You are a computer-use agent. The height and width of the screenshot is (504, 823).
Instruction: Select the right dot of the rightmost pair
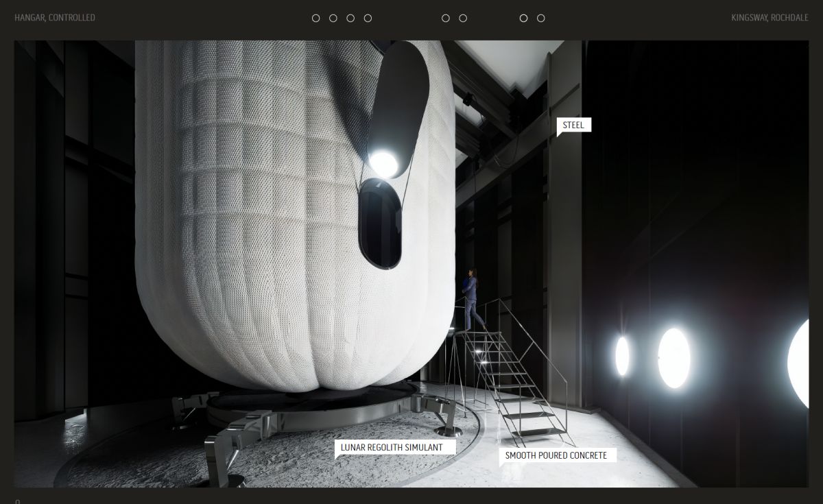[x=541, y=18]
